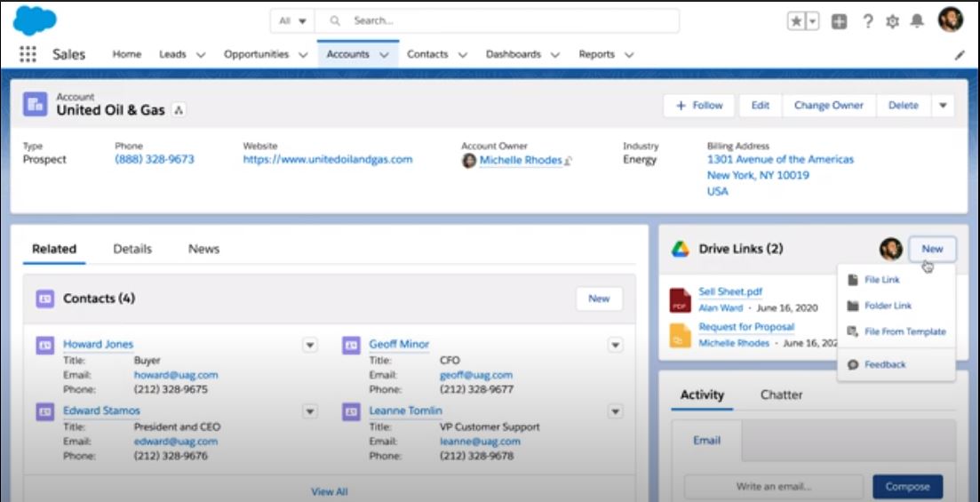Click the Compose email button

coord(907,486)
